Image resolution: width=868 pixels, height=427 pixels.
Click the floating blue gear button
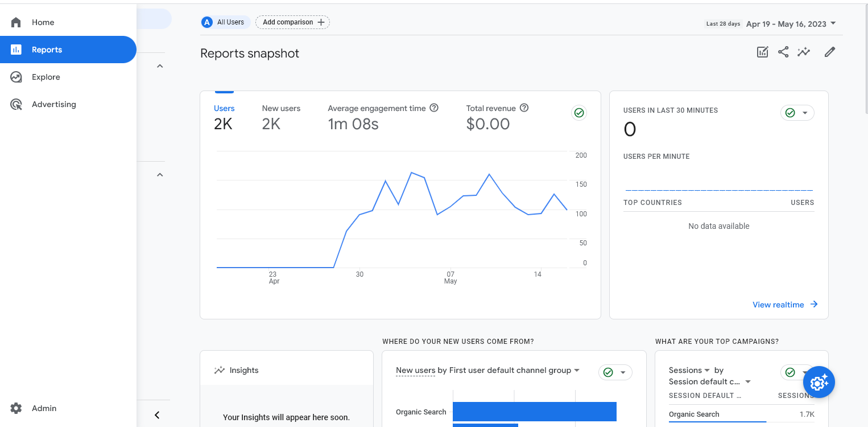(x=819, y=382)
